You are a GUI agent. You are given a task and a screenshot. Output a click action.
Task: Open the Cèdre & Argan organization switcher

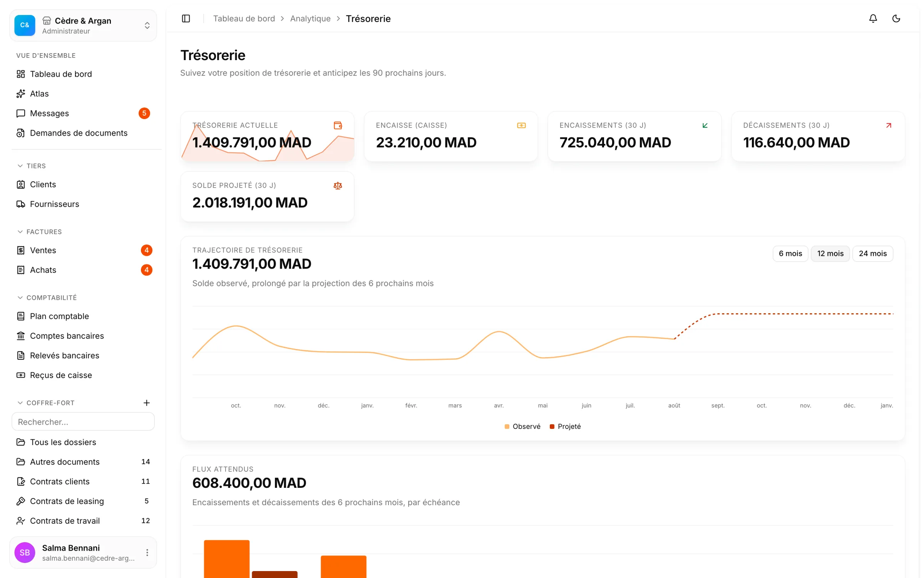(x=83, y=25)
